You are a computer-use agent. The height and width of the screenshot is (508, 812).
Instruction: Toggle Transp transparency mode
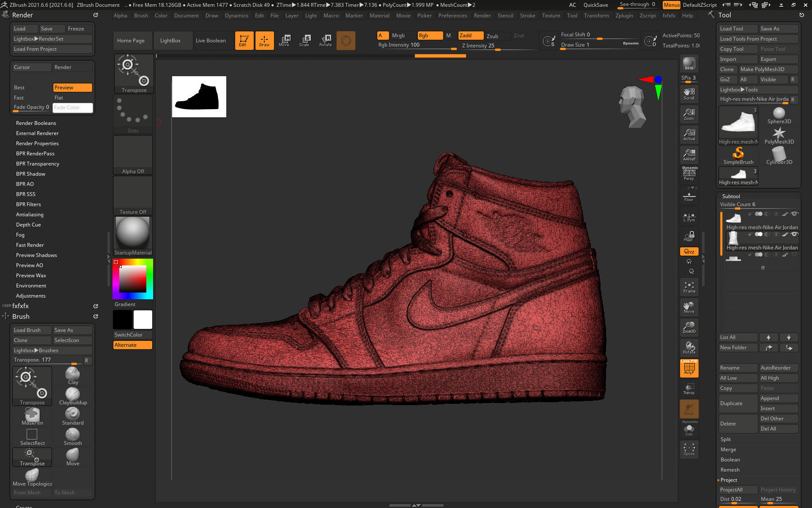click(x=689, y=389)
